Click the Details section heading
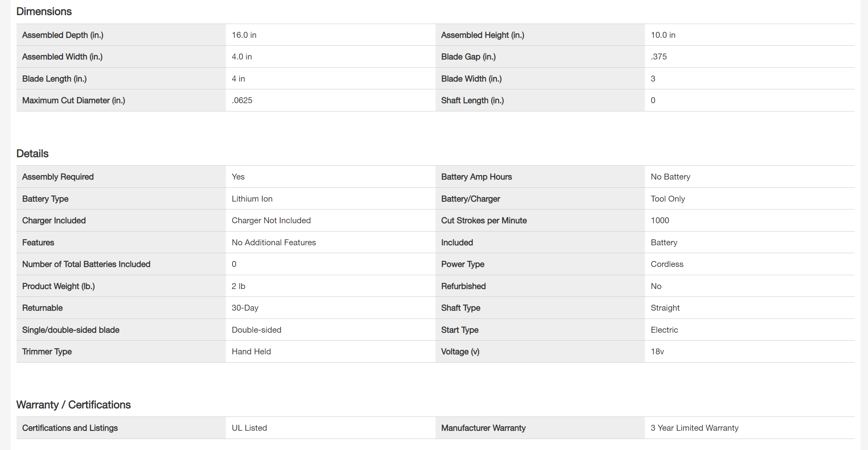 click(x=32, y=154)
